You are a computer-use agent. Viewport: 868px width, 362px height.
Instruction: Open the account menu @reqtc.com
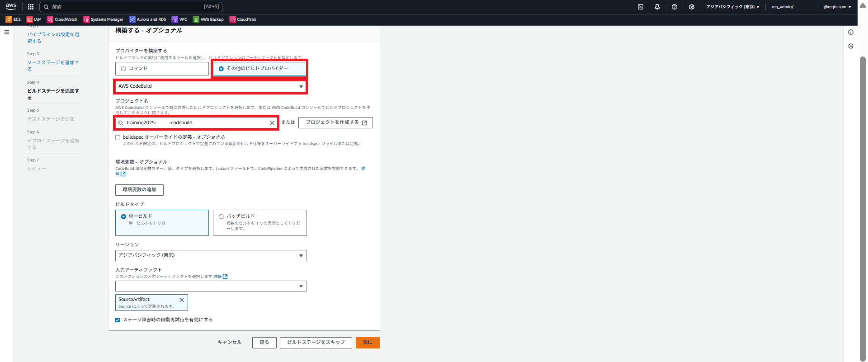tap(837, 7)
